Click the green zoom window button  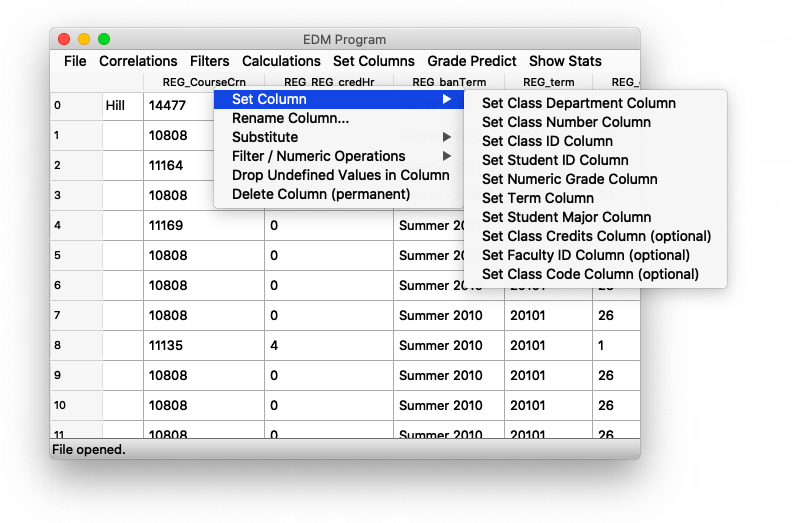[104, 39]
